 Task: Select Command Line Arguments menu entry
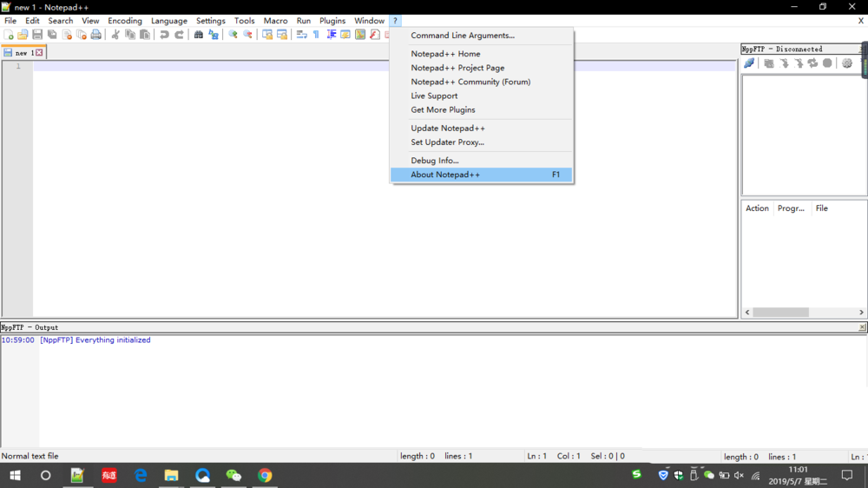[481, 36]
